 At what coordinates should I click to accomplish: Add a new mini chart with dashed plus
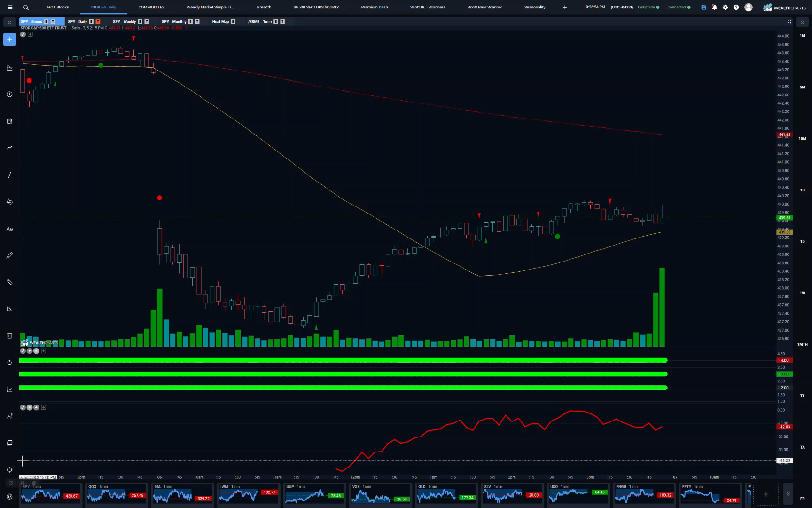(766, 494)
